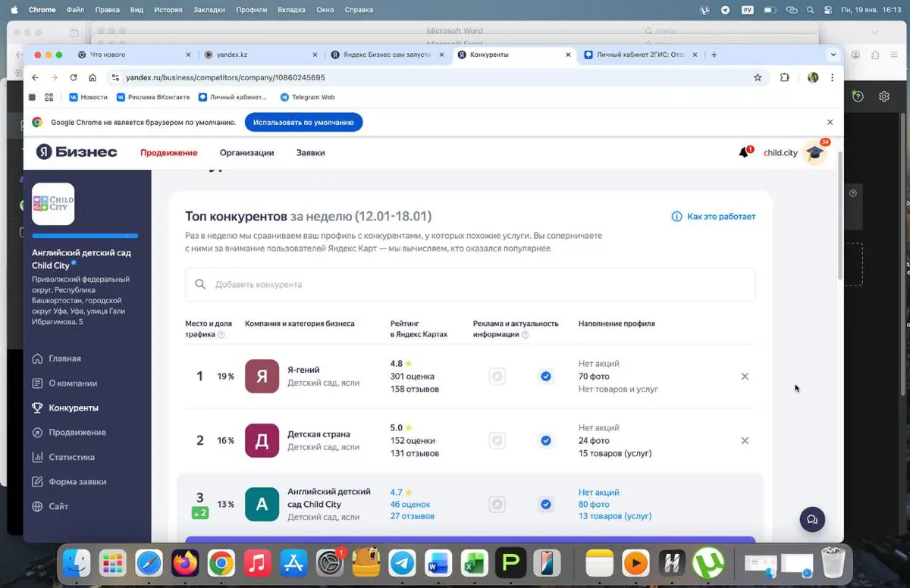The width and height of the screenshot is (910, 588).
Task: Click Использовать по умолчанию button
Action: (x=303, y=122)
